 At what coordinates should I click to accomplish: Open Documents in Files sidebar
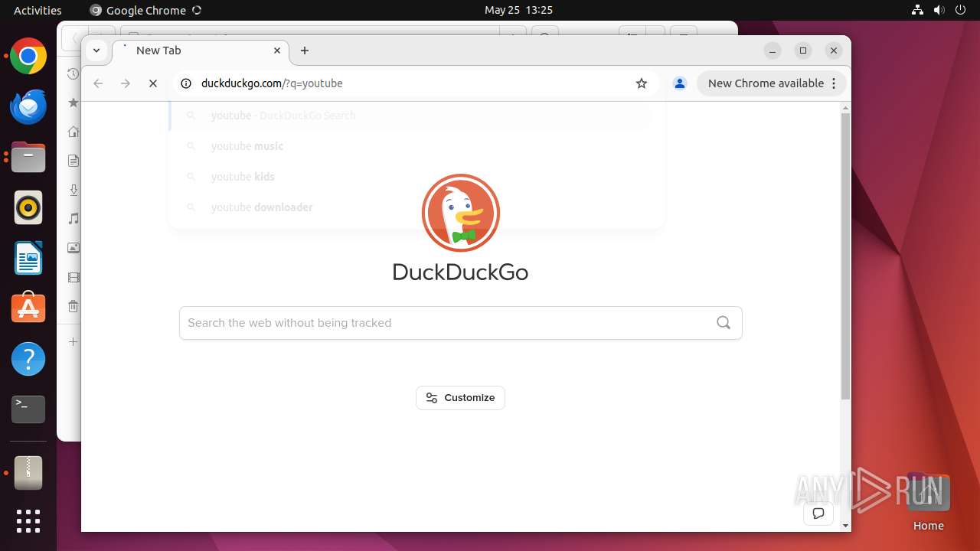click(73, 161)
